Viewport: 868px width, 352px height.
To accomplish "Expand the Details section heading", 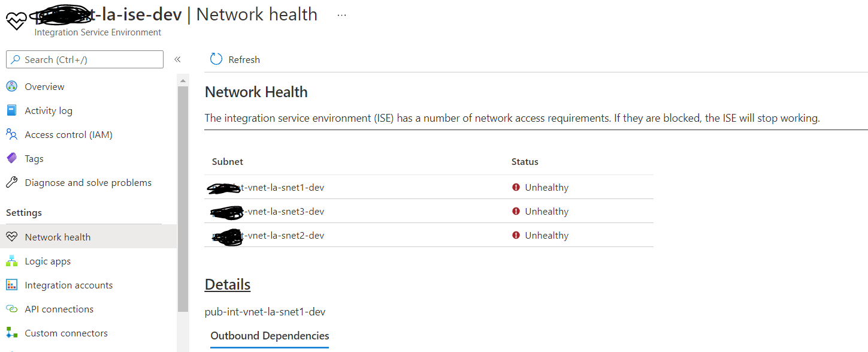I will pos(227,284).
